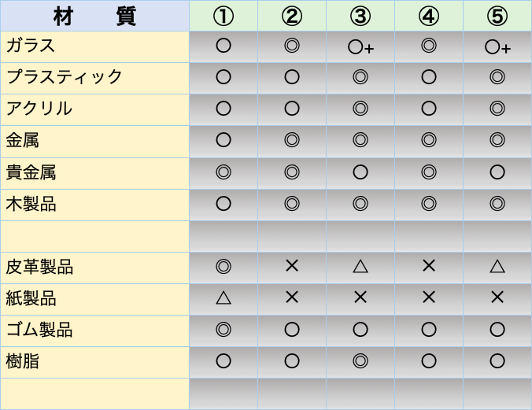Click the ガラス row label
This screenshot has width=532, height=410.
click(x=31, y=46)
